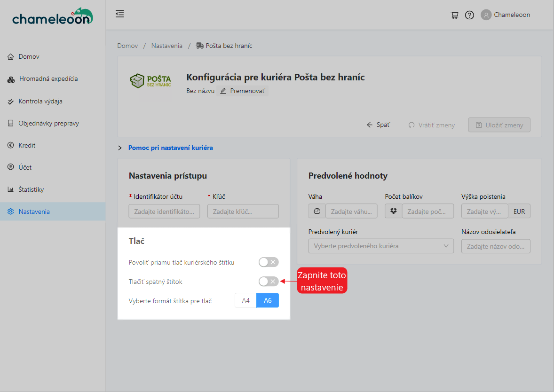Click the Späť back button
This screenshot has height=392, width=554.
379,125
